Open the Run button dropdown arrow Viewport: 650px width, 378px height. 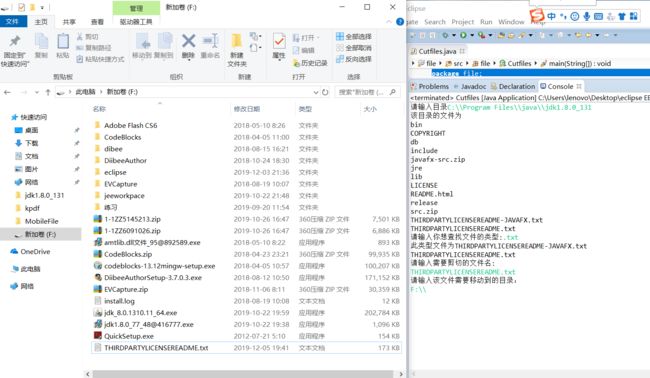472,35
